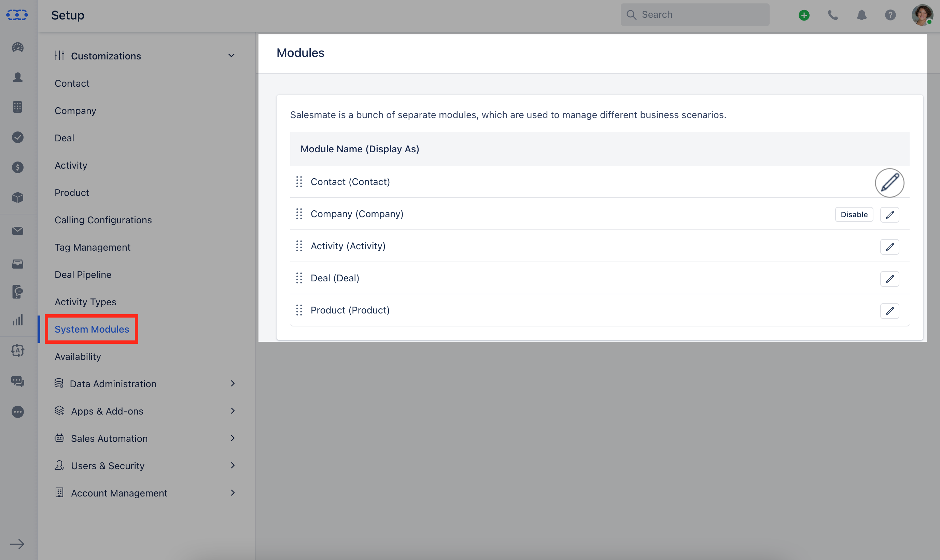The image size is (940, 560).
Task: Click the Module Name (Display As) header
Action: point(360,149)
